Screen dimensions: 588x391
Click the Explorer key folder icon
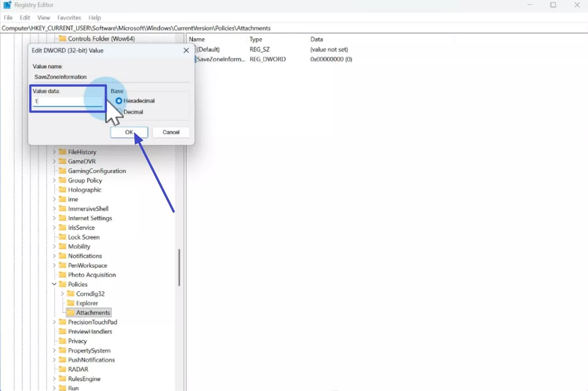71,303
